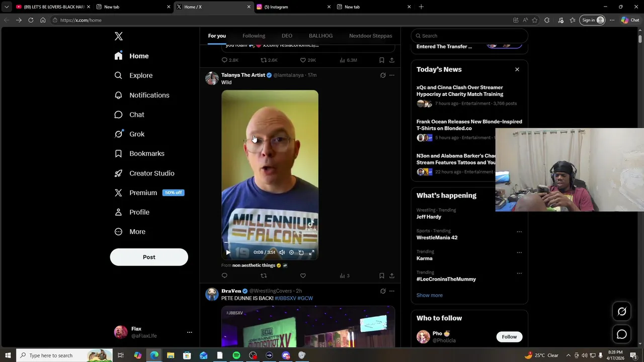Reply to Talanya The Artist's post
This screenshot has width=644, height=362.
pyautogui.click(x=224, y=276)
